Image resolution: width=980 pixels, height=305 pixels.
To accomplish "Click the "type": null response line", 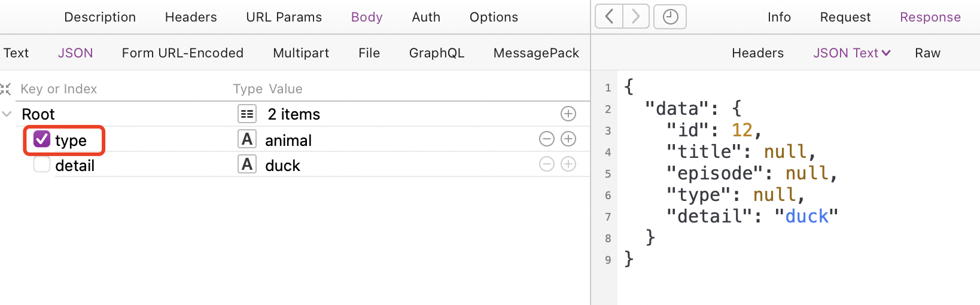I will pyautogui.click(x=736, y=194).
